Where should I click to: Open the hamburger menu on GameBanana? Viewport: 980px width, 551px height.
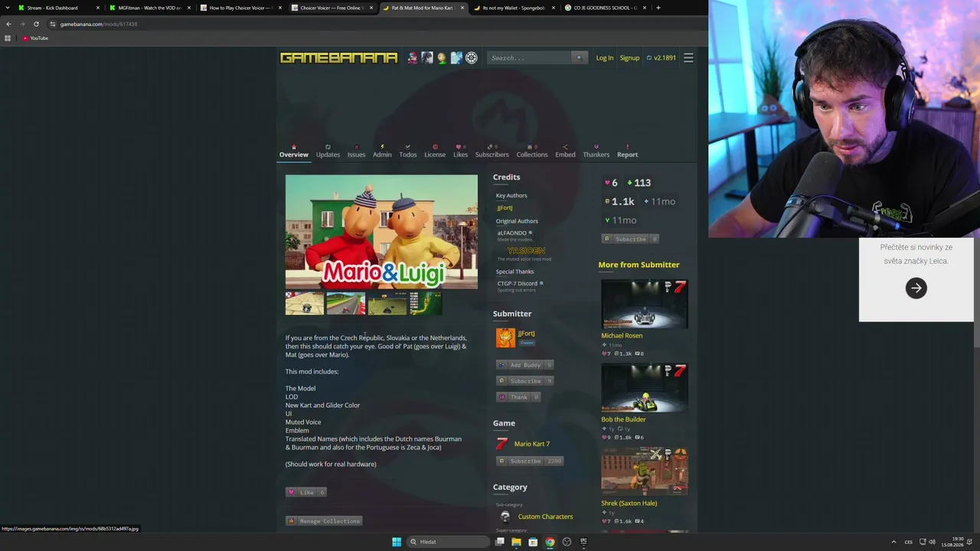[x=688, y=57]
